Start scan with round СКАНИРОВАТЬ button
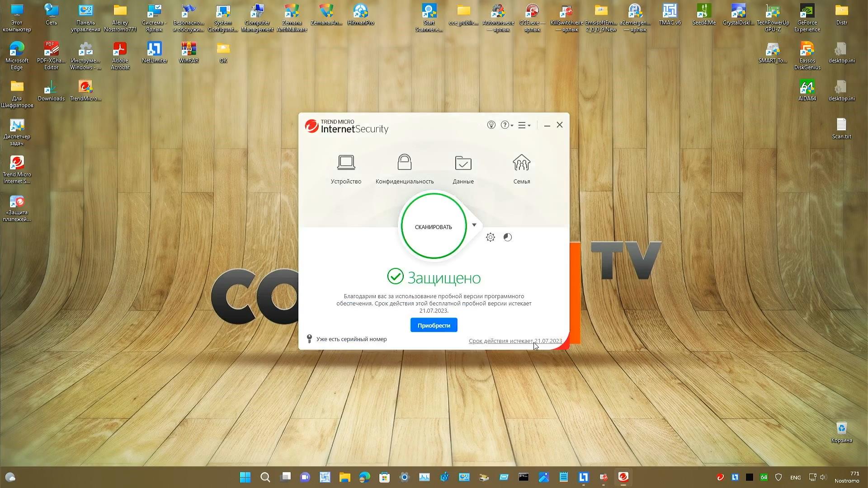 pyautogui.click(x=433, y=226)
